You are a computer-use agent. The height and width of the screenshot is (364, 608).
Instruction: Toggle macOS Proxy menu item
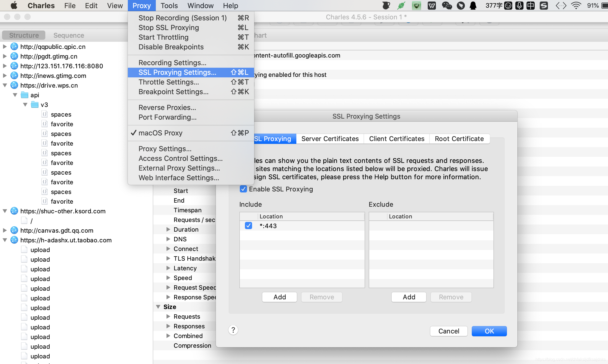point(160,133)
